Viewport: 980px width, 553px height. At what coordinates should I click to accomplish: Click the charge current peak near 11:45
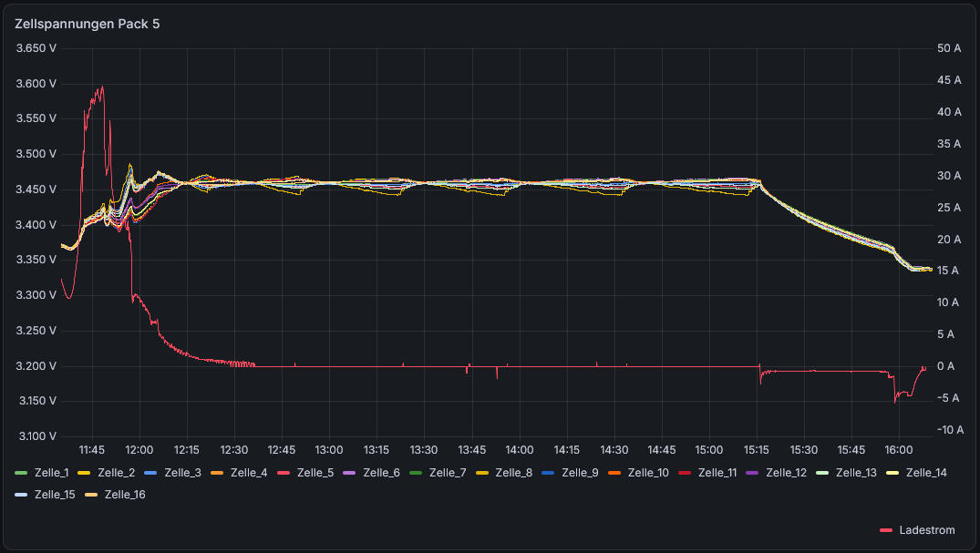[x=102, y=87]
